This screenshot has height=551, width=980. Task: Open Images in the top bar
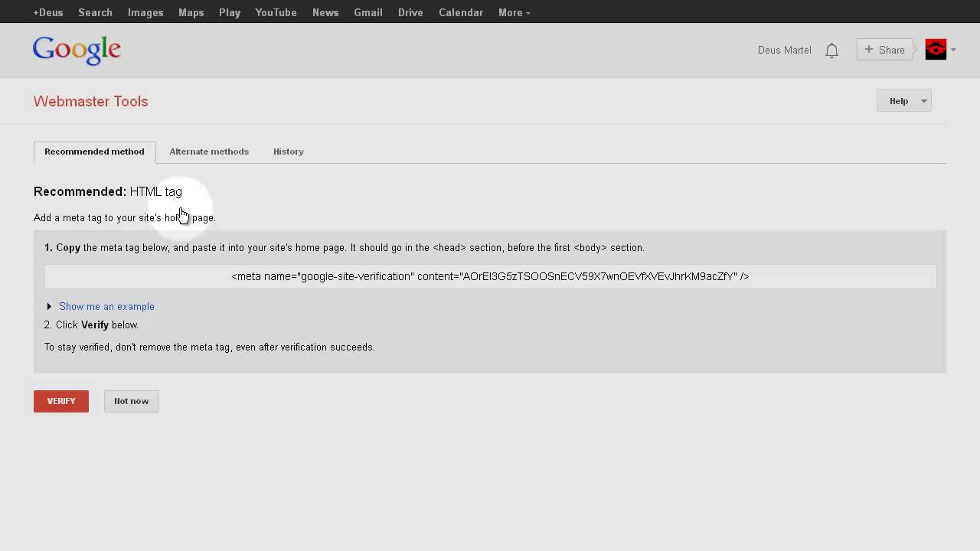pos(145,12)
